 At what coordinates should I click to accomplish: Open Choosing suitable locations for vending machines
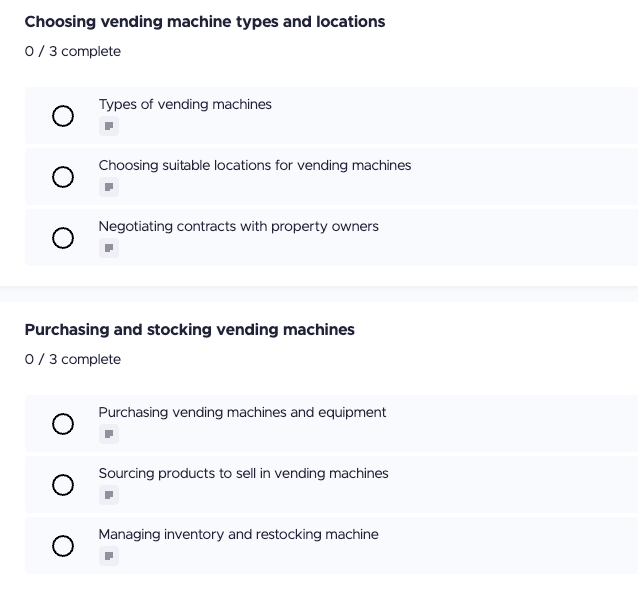254,165
